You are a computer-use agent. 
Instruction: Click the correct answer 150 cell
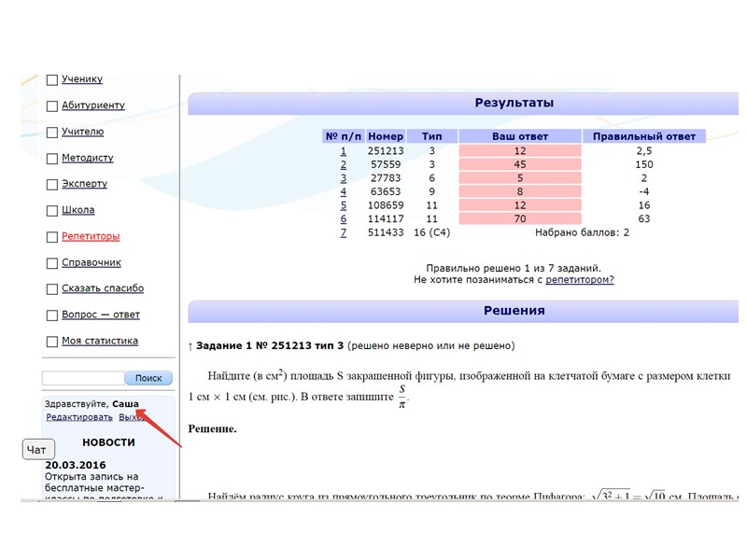click(x=644, y=165)
